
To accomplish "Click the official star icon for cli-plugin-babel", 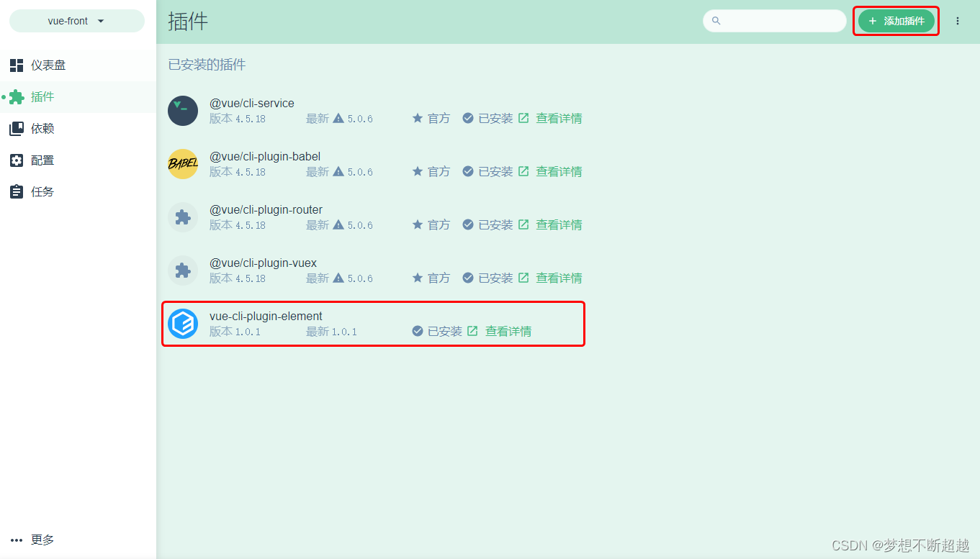I will [418, 171].
